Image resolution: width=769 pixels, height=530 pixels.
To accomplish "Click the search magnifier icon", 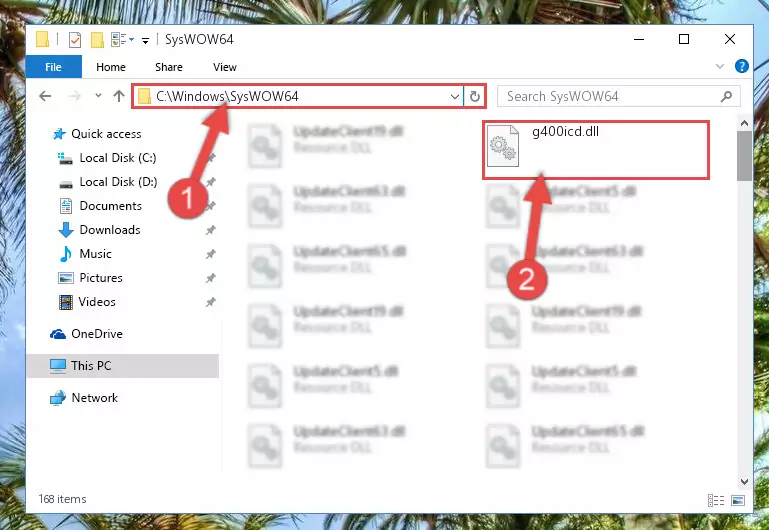I will [x=726, y=96].
